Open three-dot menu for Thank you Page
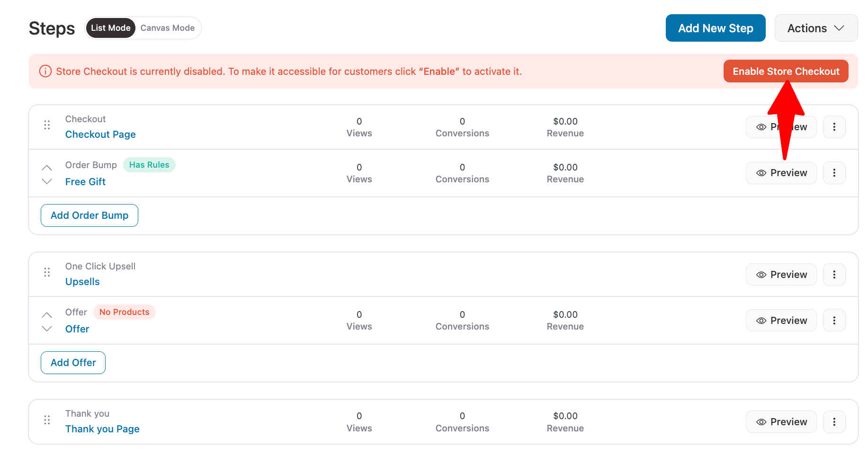The image size is (868, 465). click(834, 422)
